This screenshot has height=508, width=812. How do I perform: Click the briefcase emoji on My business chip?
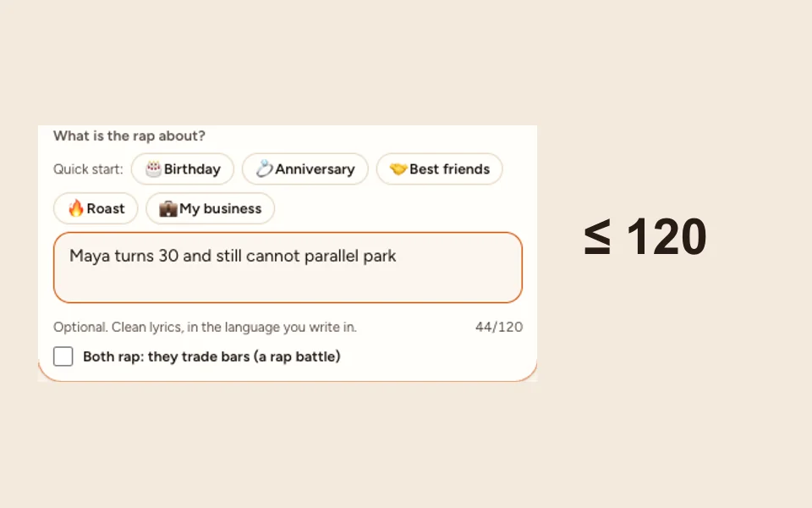click(x=167, y=208)
